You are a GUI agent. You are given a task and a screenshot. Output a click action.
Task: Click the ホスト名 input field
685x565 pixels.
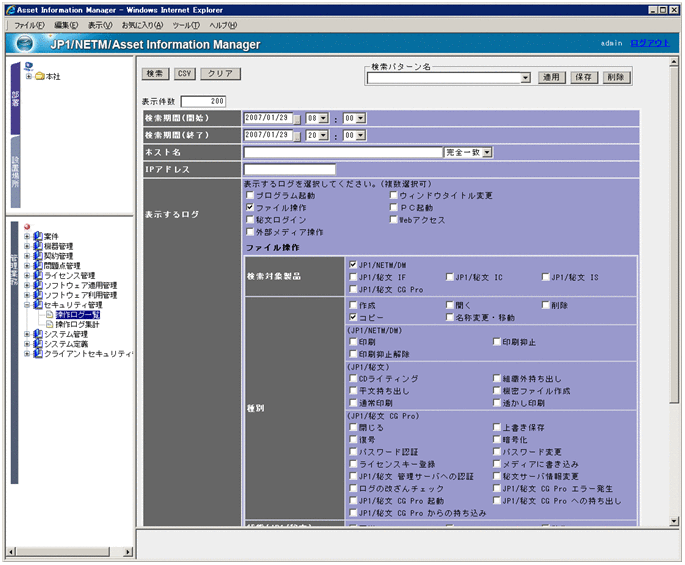tap(343, 153)
